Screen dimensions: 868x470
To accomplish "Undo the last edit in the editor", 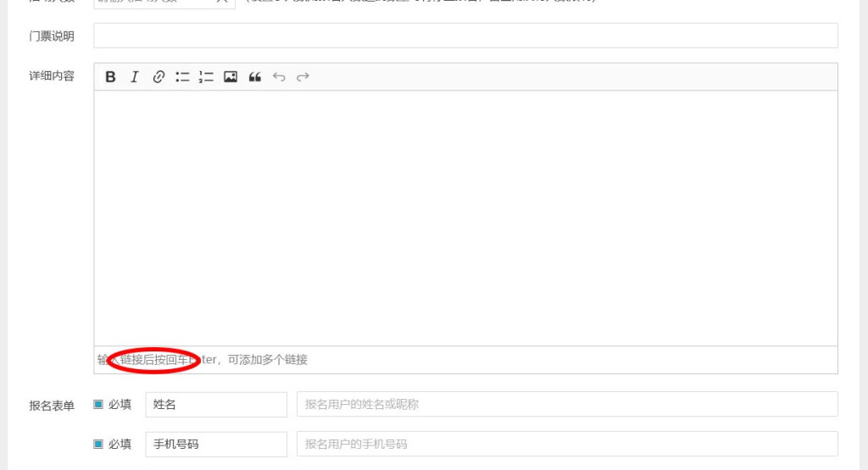I will point(278,77).
